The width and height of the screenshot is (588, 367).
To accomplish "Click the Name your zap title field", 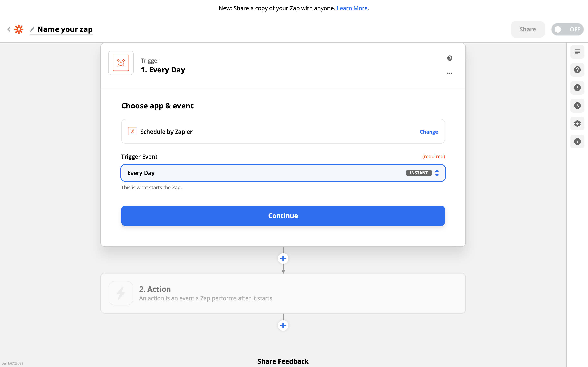I will coord(65,29).
